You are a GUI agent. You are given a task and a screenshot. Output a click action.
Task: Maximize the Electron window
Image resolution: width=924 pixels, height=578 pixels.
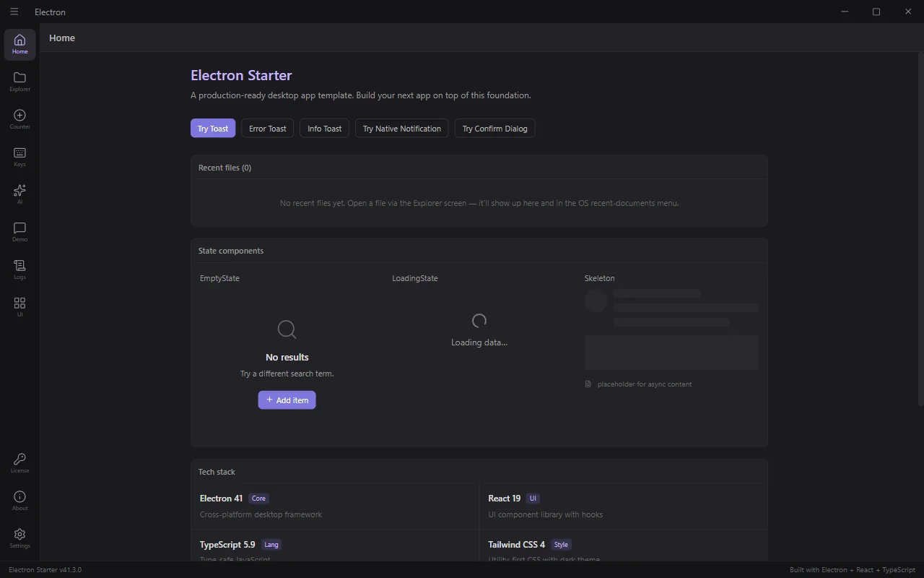click(876, 12)
